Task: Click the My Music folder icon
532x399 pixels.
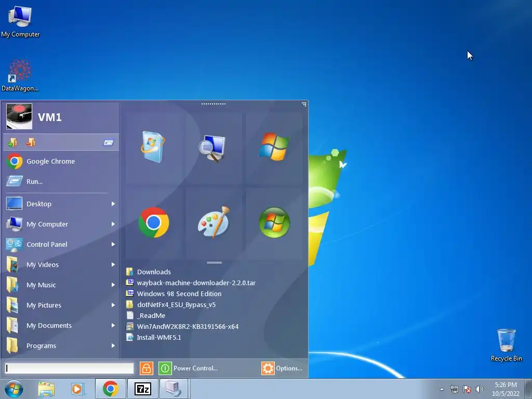Action: pyautogui.click(x=13, y=285)
